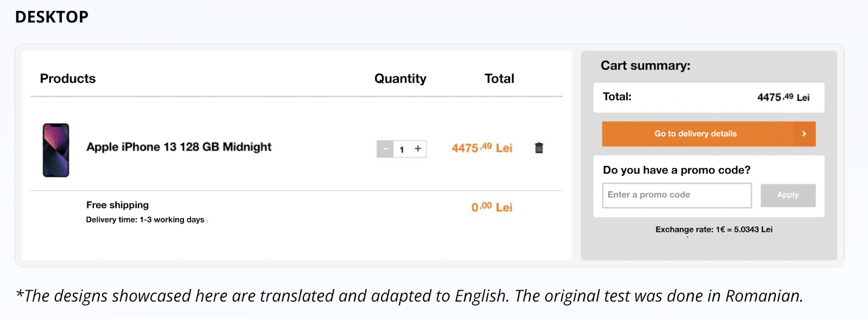Image resolution: width=868 pixels, height=319 pixels.
Task: Increase quantity with plus button
Action: [418, 149]
